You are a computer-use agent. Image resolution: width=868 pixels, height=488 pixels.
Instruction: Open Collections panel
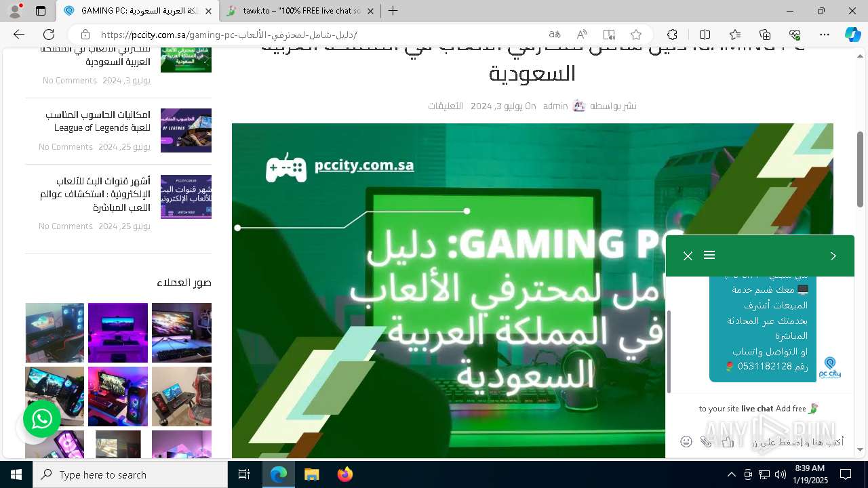click(765, 35)
